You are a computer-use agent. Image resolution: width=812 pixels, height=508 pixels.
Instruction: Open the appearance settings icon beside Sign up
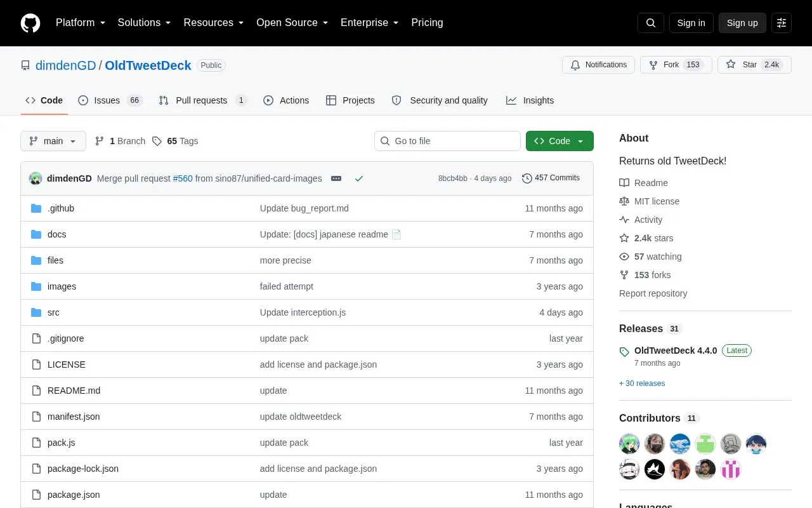tap(782, 23)
